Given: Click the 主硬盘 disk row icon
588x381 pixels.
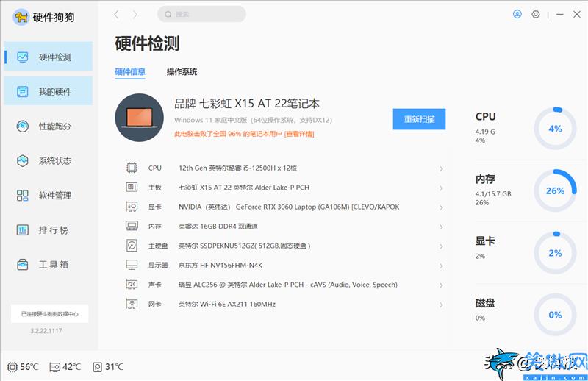Looking at the screenshot, I should (x=132, y=246).
